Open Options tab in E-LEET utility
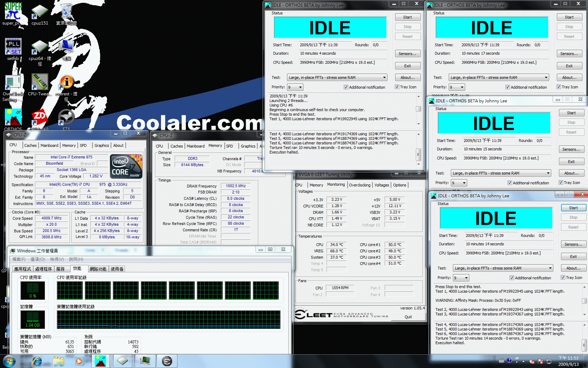 400,185
